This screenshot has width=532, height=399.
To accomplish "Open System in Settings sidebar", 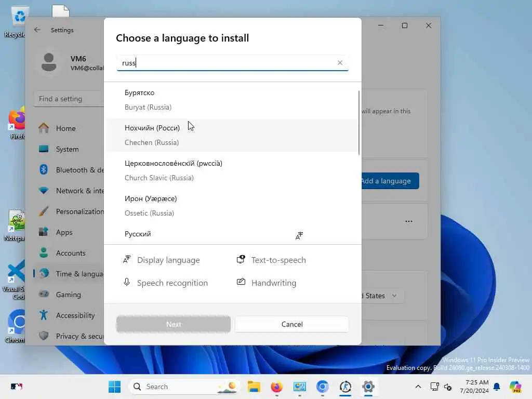I will pyautogui.click(x=70, y=149).
